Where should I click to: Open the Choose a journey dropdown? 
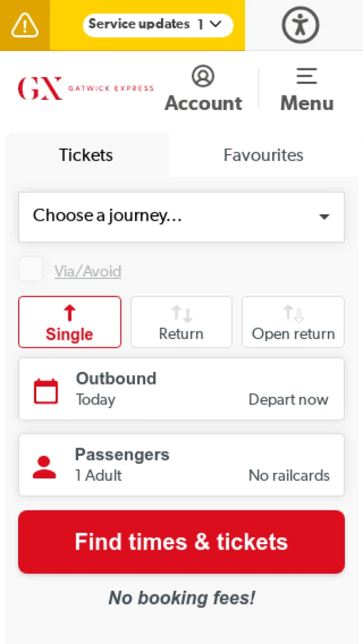point(181,216)
